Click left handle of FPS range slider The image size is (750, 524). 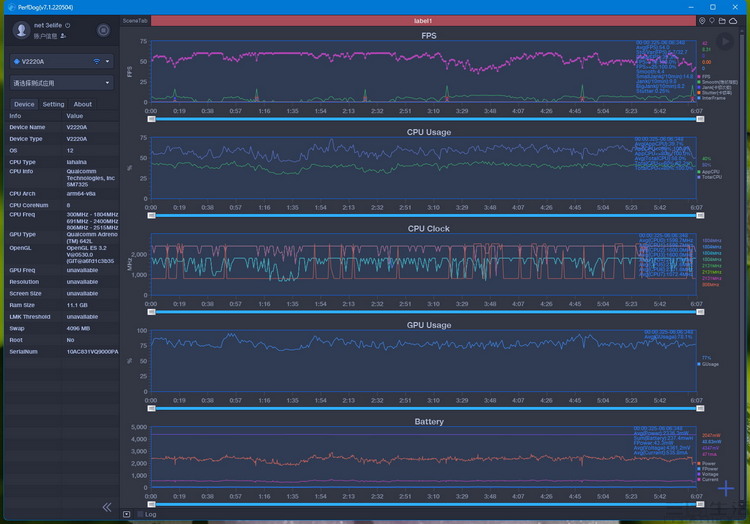pyautogui.click(x=151, y=119)
